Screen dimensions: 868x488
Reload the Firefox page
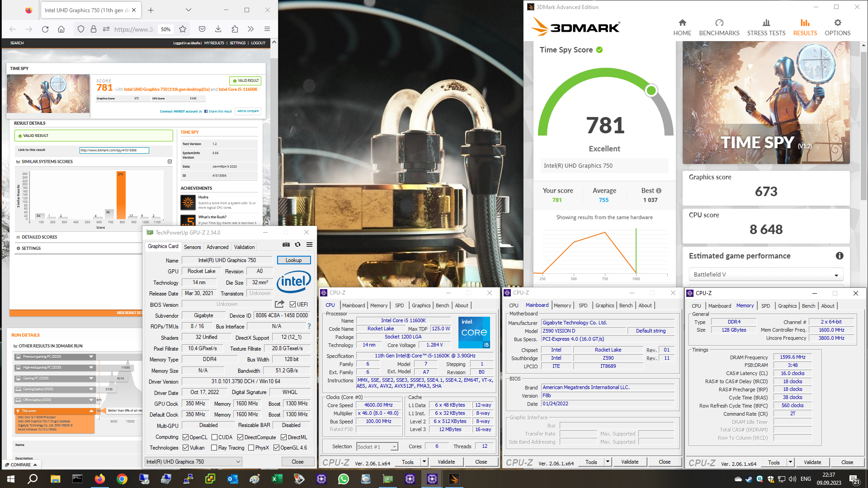tap(45, 29)
